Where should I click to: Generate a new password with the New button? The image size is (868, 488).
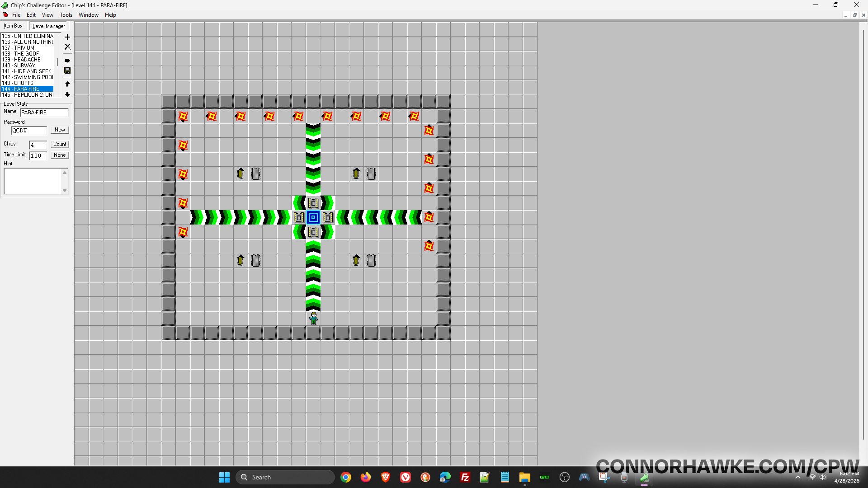pyautogui.click(x=60, y=130)
